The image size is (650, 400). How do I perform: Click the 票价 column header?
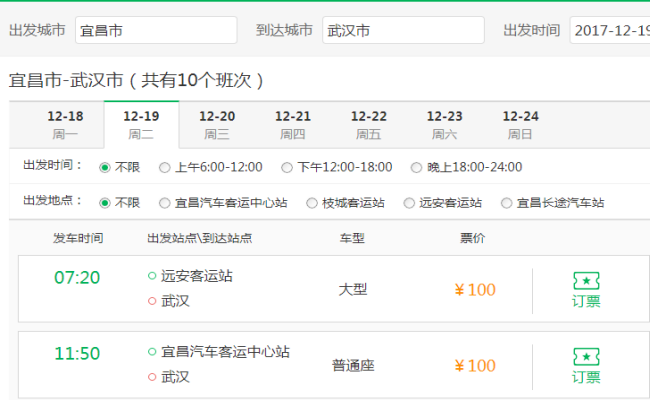(x=473, y=238)
